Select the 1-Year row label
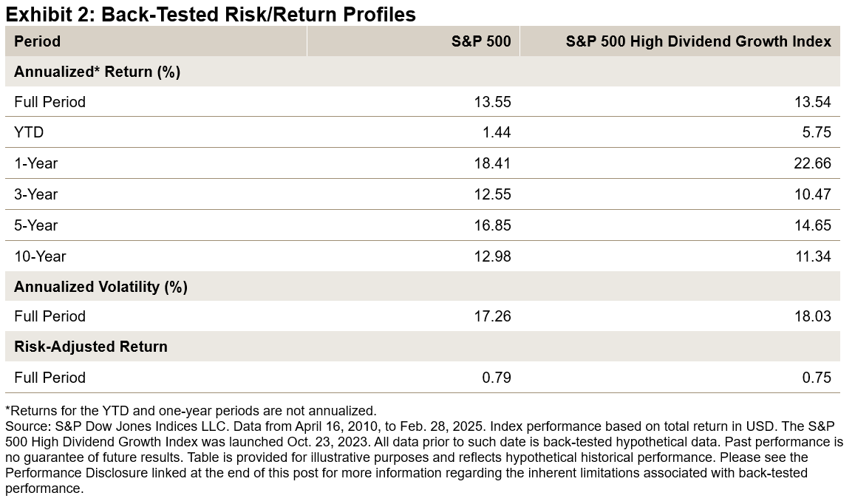 click(35, 163)
